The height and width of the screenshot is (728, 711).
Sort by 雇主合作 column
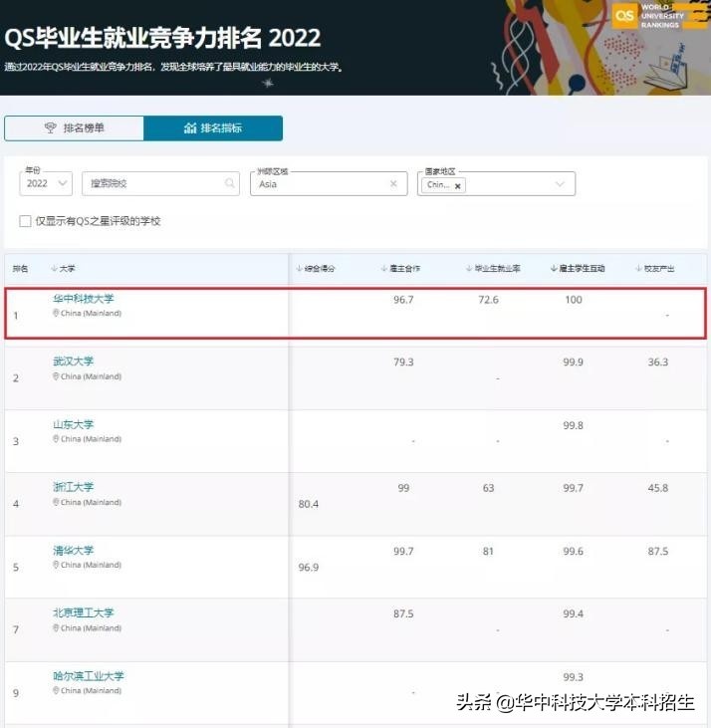pyautogui.click(x=400, y=268)
